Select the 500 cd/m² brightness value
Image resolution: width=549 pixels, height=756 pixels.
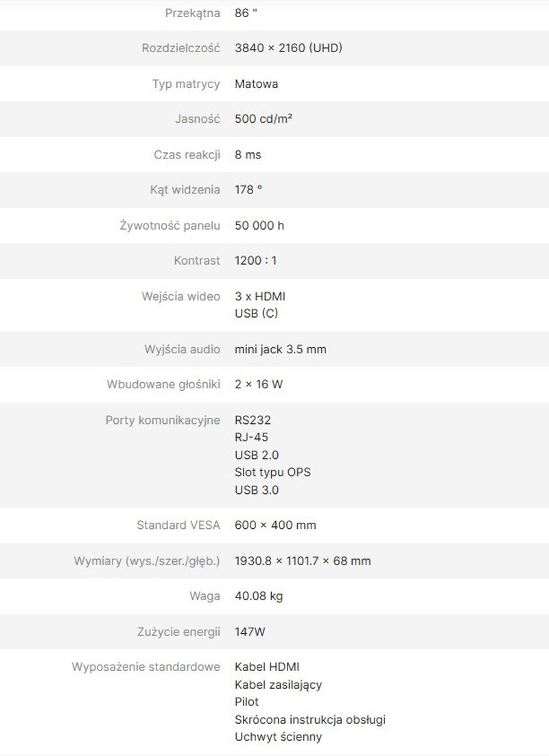264,119
